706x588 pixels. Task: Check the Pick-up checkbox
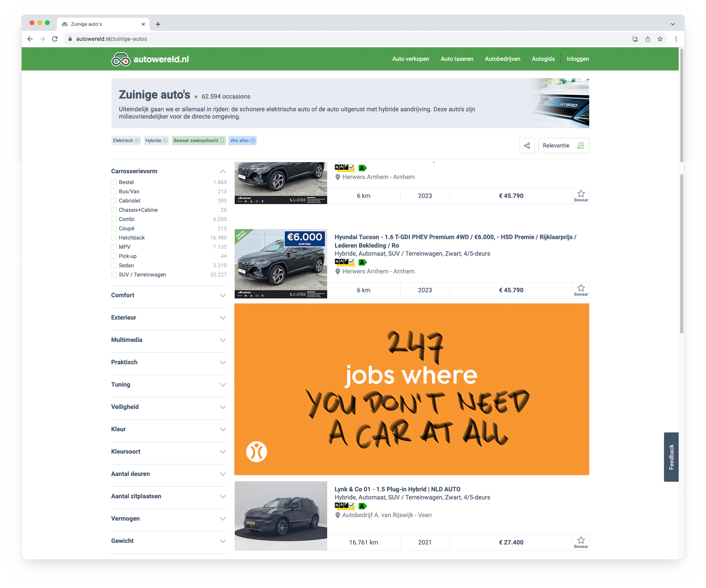tap(114, 256)
